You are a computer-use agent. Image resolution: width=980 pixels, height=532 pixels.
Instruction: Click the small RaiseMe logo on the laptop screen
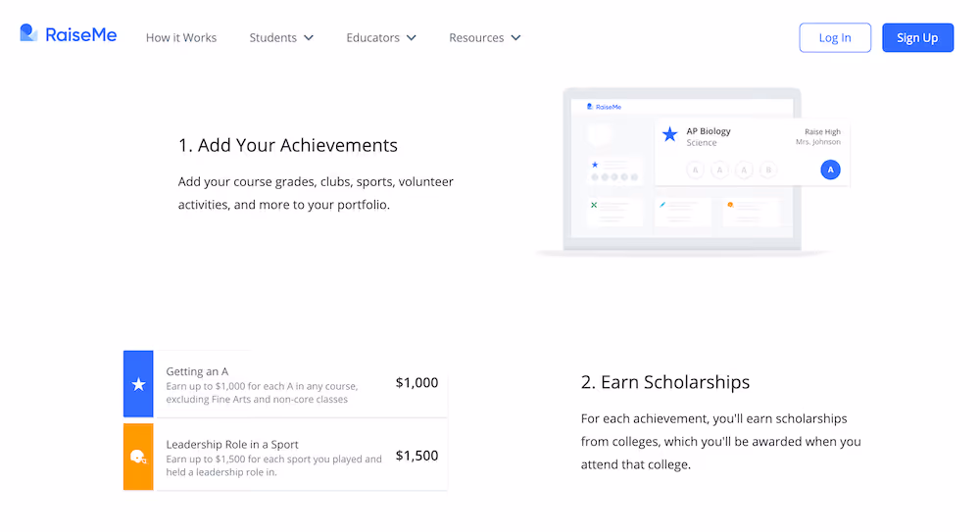(604, 107)
